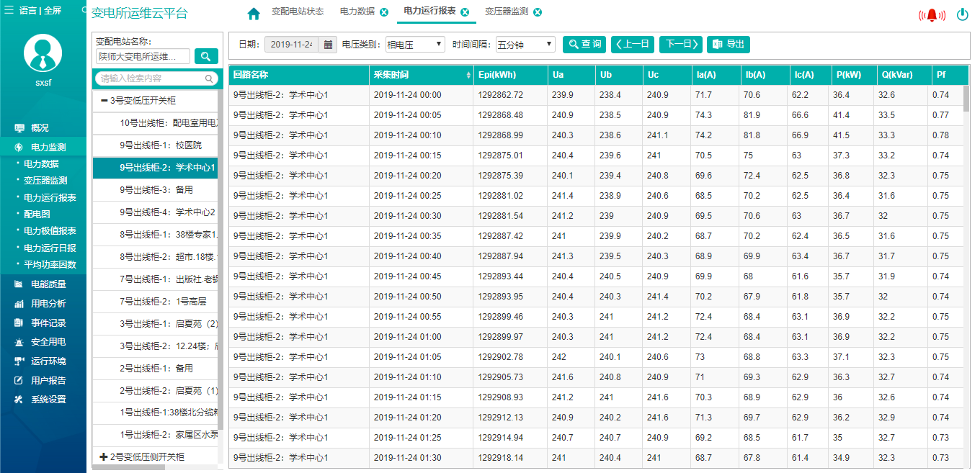Viewport: 980px width, 473px height.
Task: Click the 查询 query button
Action: (584, 45)
